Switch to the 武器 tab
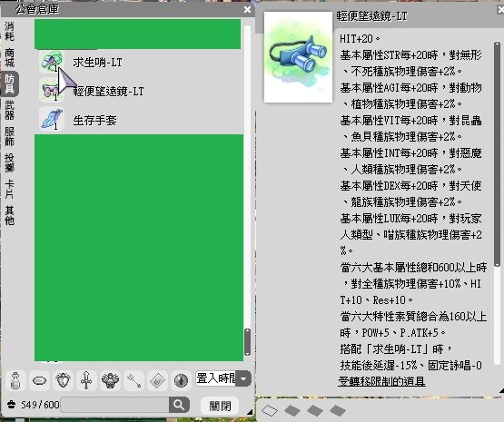Screen dimensions: 504x422 [x=9, y=110]
